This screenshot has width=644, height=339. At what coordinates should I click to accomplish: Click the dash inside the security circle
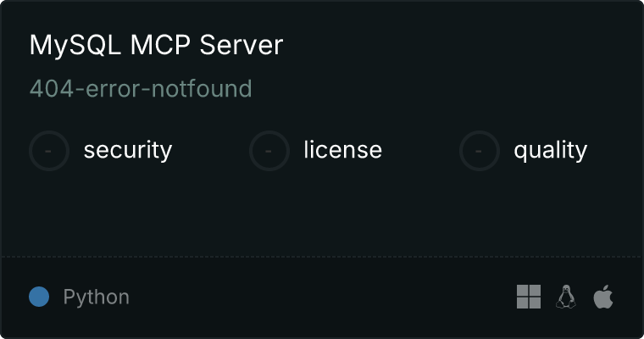48,151
